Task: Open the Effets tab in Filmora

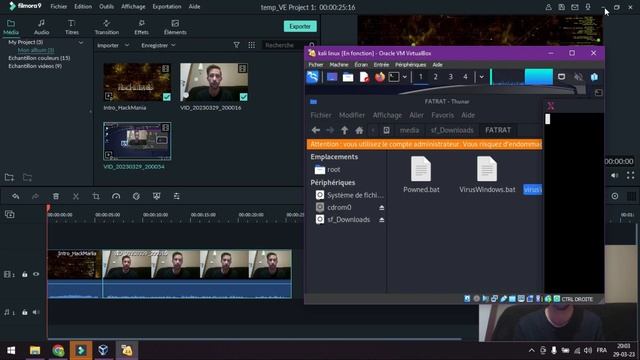Action: (141, 27)
